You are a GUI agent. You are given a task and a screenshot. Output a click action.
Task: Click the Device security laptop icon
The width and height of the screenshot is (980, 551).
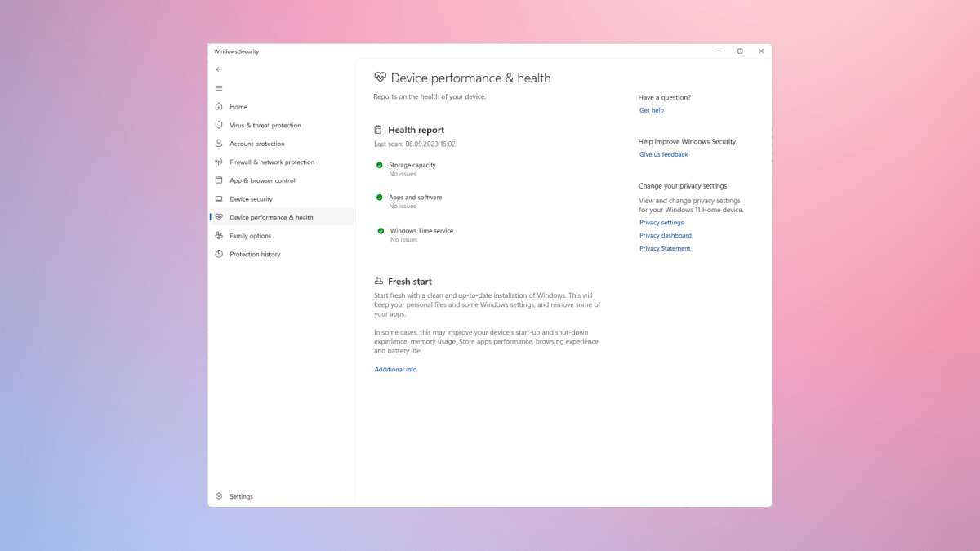click(x=219, y=199)
